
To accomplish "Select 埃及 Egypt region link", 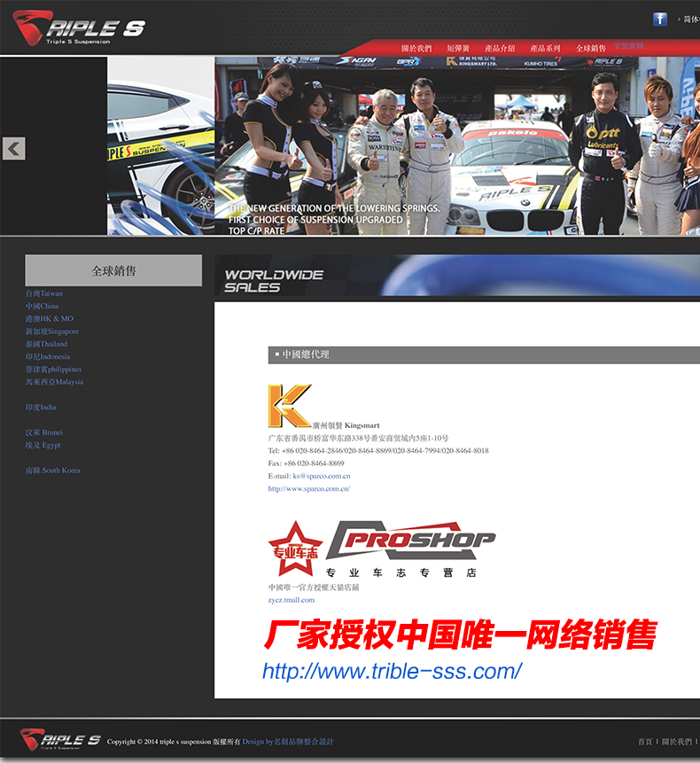I will (x=43, y=445).
